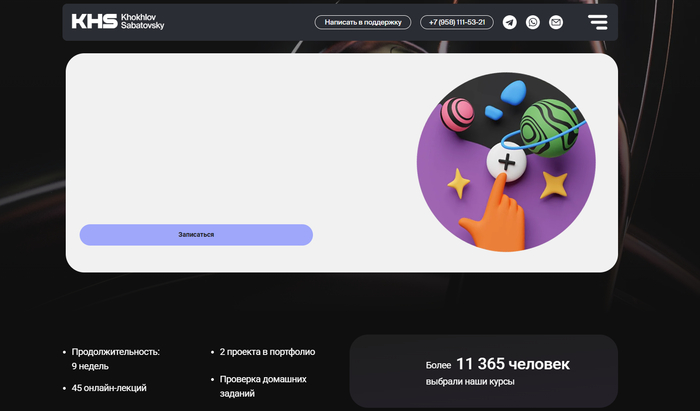Click the KHS logo mark

tap(93, 21)
